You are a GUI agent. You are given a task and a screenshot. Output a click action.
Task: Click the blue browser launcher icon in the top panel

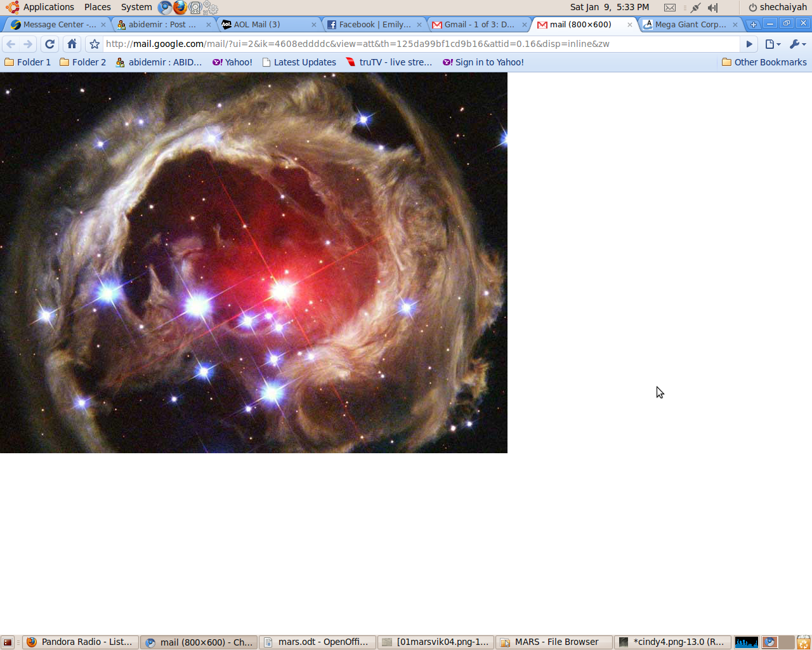click(165, 8)
